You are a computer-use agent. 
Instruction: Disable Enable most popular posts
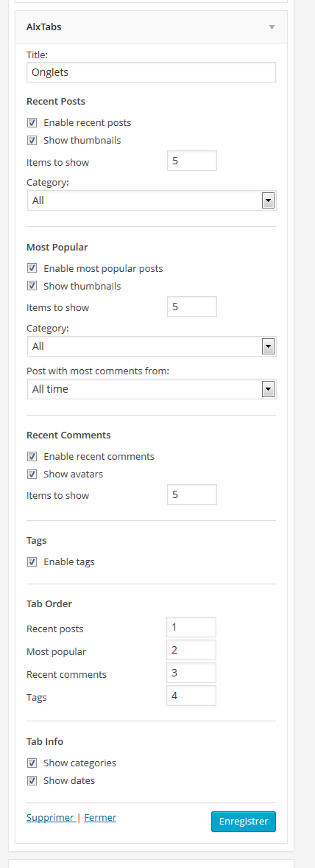click(32, 268)
